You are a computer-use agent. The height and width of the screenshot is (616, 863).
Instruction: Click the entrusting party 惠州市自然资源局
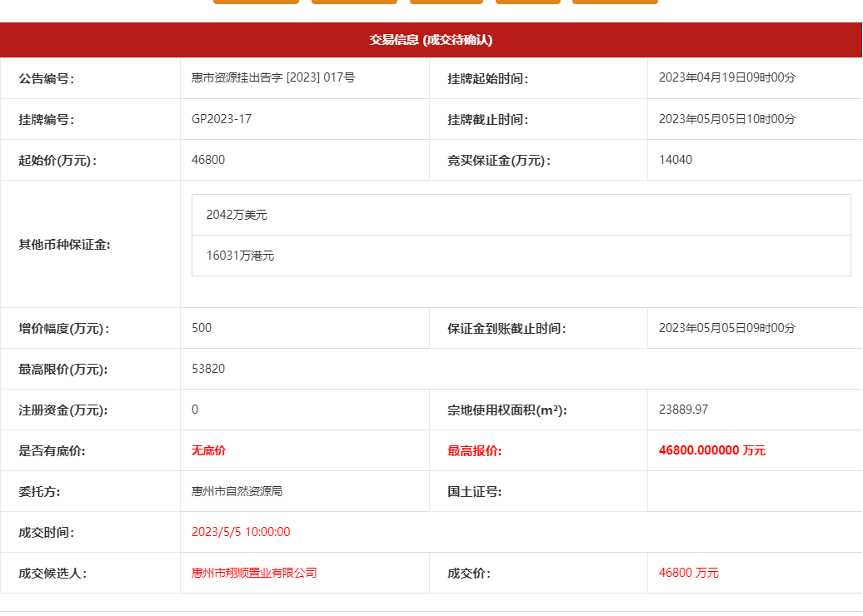click(x=237, y=491)
